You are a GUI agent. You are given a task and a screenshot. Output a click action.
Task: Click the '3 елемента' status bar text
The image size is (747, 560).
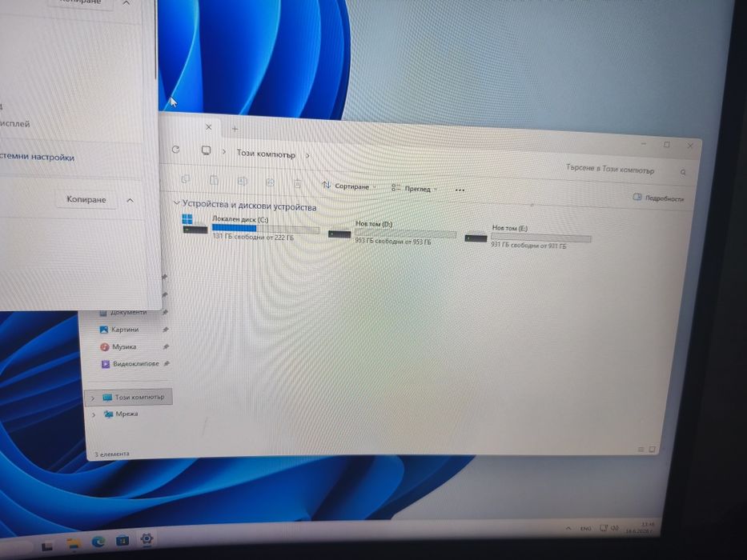[112, 454]
